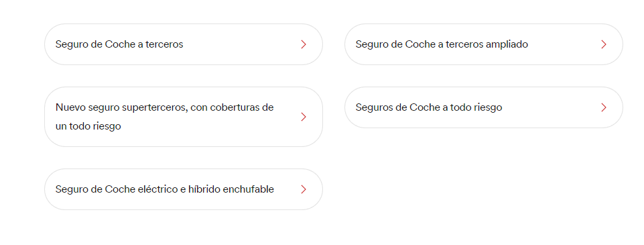Viewport: 644px width, 245px height.
Task: Open Seguro de Coche eléctrico e híbrido enchufable
Action: tap(184, 189)
